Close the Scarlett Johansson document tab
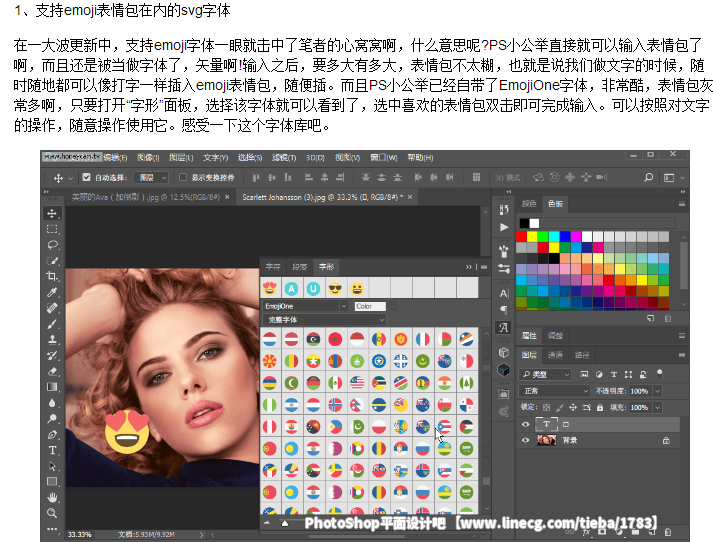 [410, 197]
